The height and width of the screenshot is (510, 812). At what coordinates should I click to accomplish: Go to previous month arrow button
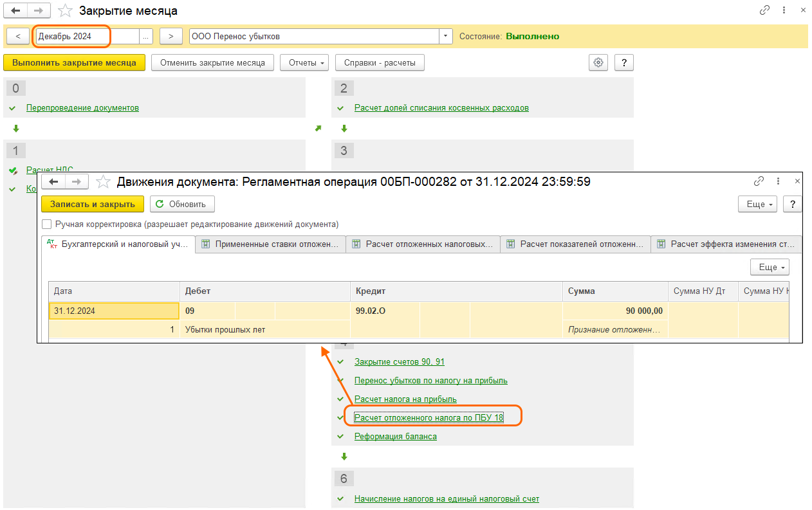(x=17, y=37)
